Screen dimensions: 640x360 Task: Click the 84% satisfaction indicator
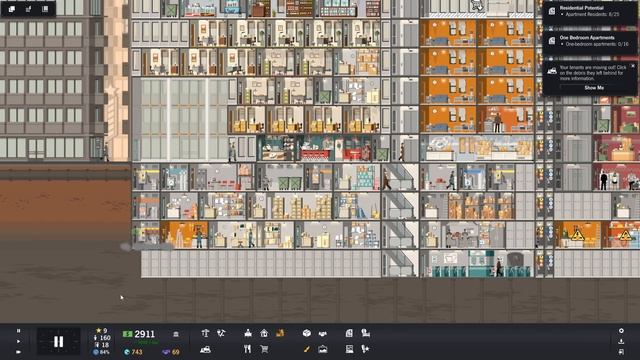102,352
